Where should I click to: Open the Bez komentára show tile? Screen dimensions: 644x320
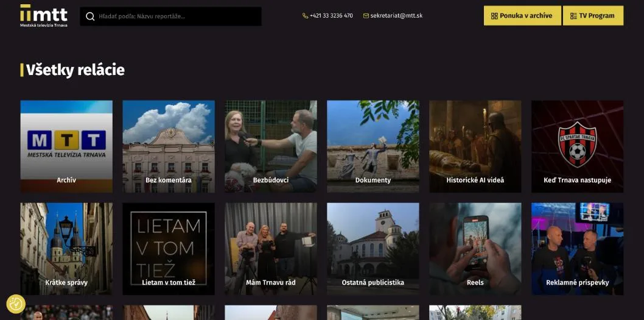click(x=169, y=146)
